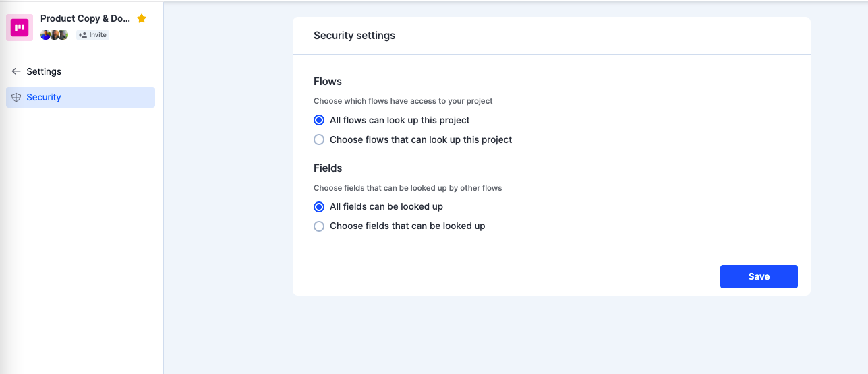
Task: Save the security settings
Action: click(x=759, y=276)
